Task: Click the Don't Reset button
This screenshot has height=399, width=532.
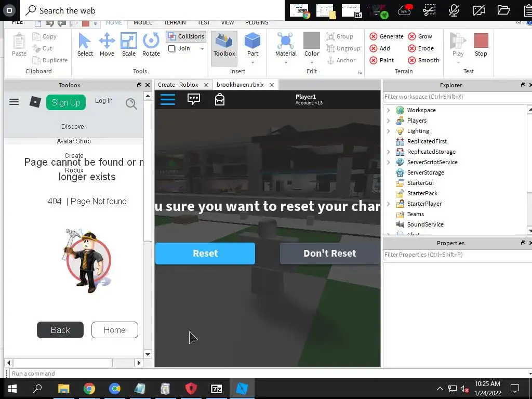Action: [x=329, y=254]
